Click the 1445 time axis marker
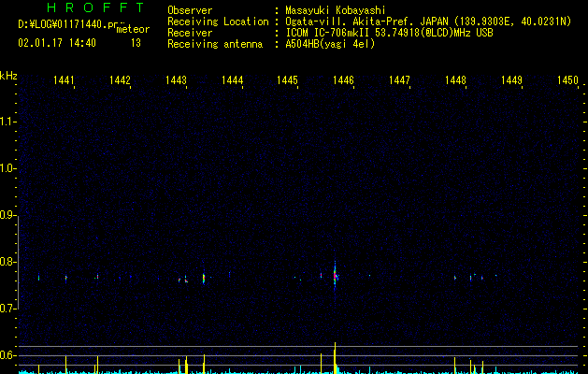Screen dimensions: 588x374 [287, 80]
